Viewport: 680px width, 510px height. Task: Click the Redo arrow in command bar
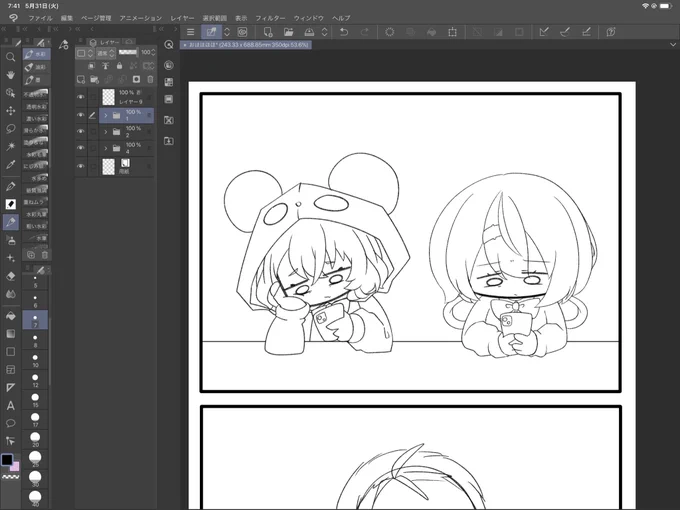click(x=365, y=32)
